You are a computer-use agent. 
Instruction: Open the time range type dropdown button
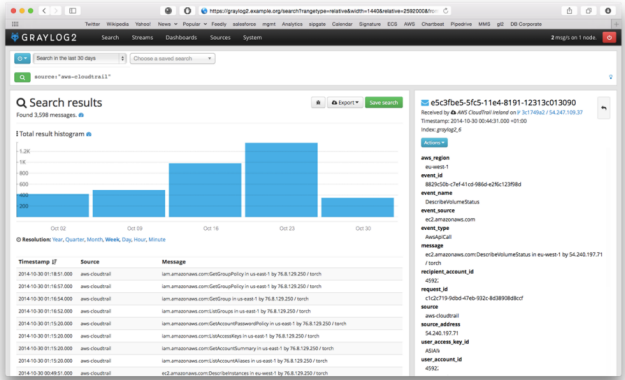click(22, 59)
